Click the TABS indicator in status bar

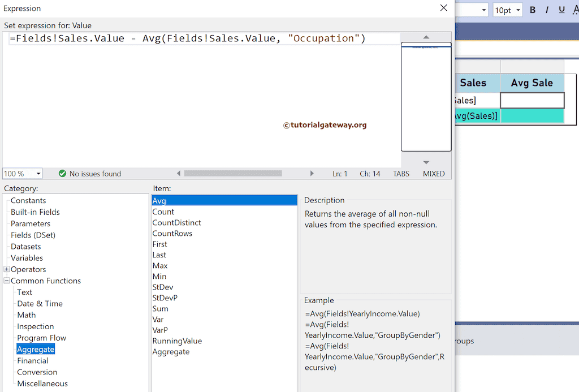(x=401, y=174)
